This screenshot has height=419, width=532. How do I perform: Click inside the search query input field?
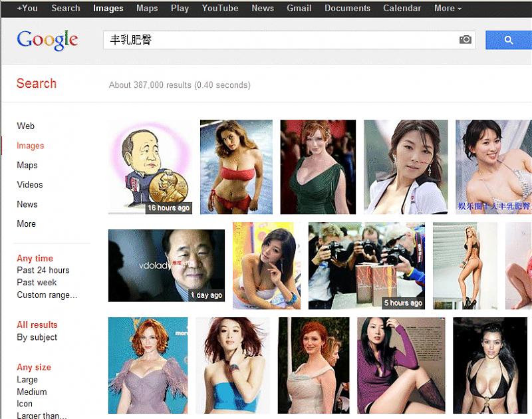pos(279,40)
